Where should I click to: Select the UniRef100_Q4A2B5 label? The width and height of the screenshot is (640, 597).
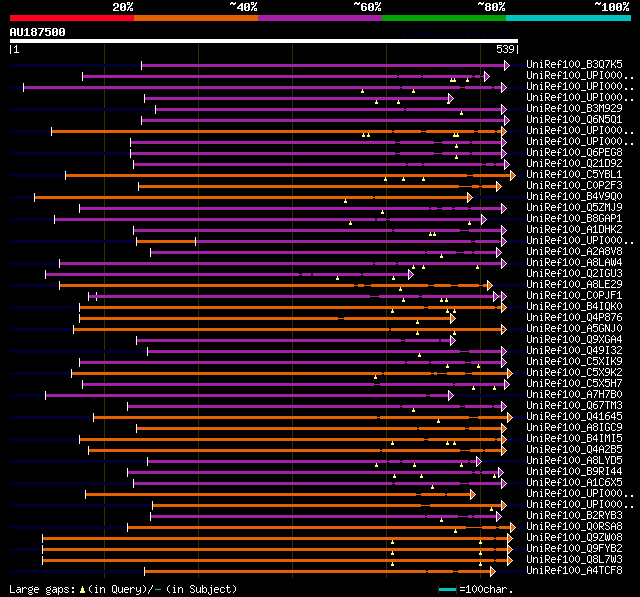574,450
